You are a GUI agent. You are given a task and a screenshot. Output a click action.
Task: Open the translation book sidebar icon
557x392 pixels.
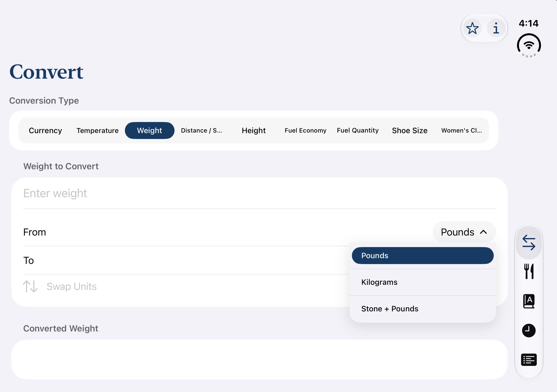pos(529,301)
